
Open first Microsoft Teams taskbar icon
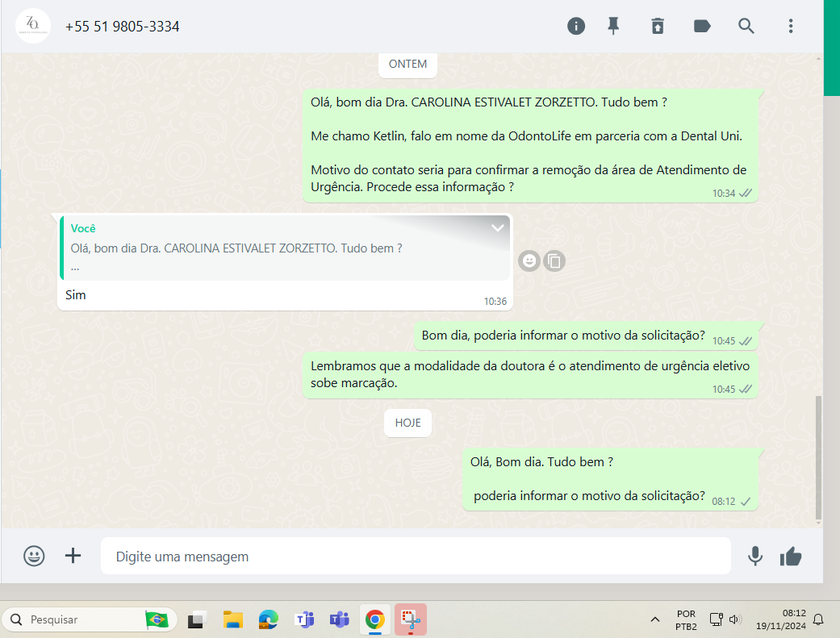[303, 619]
